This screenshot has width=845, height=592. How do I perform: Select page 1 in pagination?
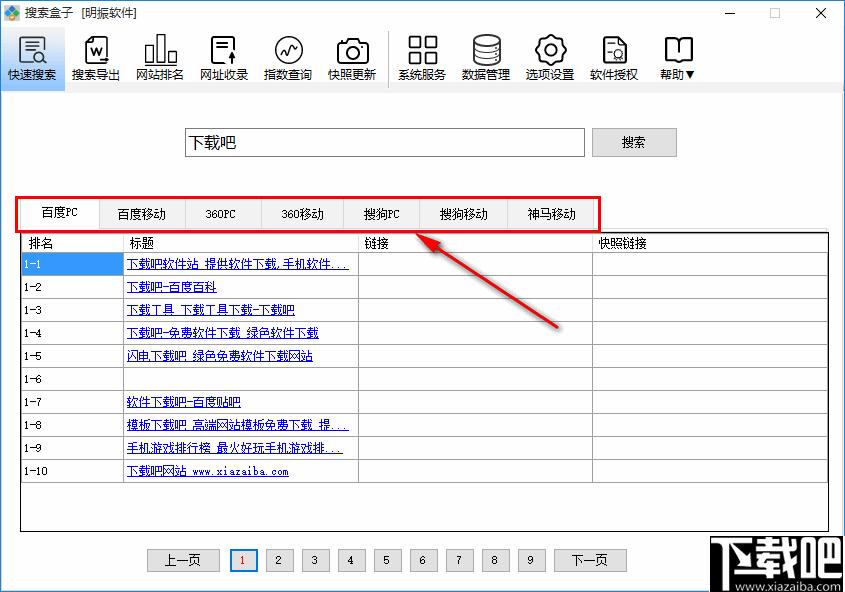244,560
